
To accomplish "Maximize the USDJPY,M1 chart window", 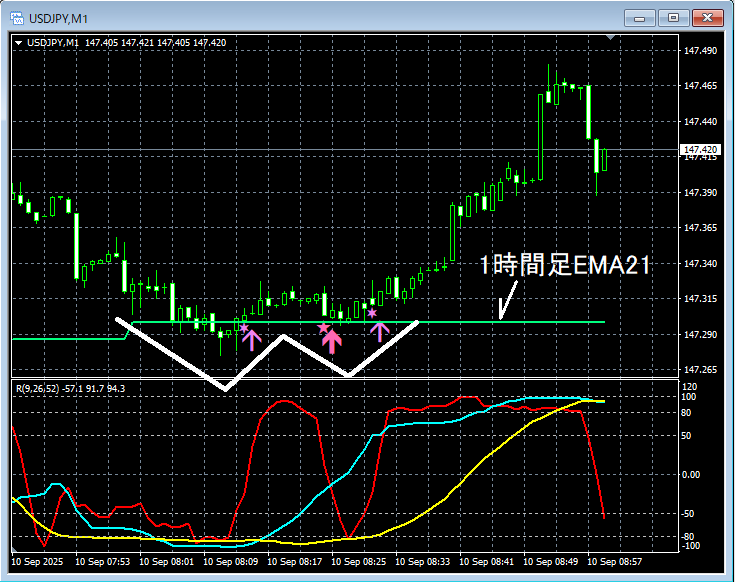I will click(674, 18).
